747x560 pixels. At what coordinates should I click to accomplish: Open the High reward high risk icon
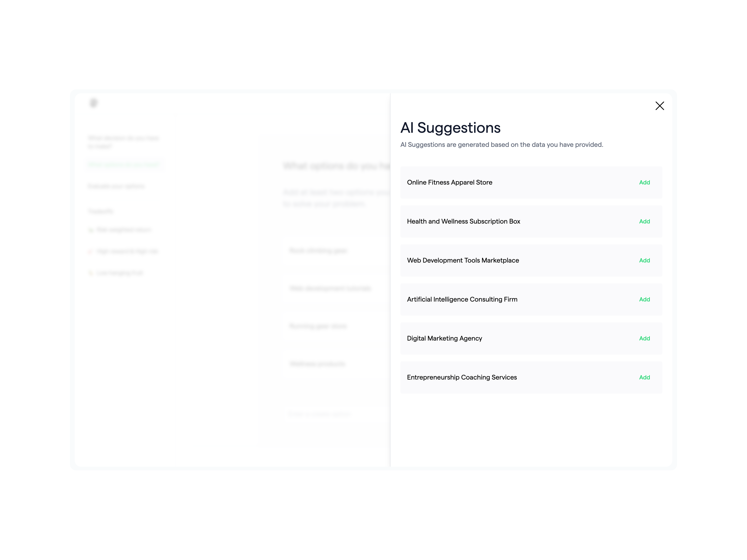(90, 251)
